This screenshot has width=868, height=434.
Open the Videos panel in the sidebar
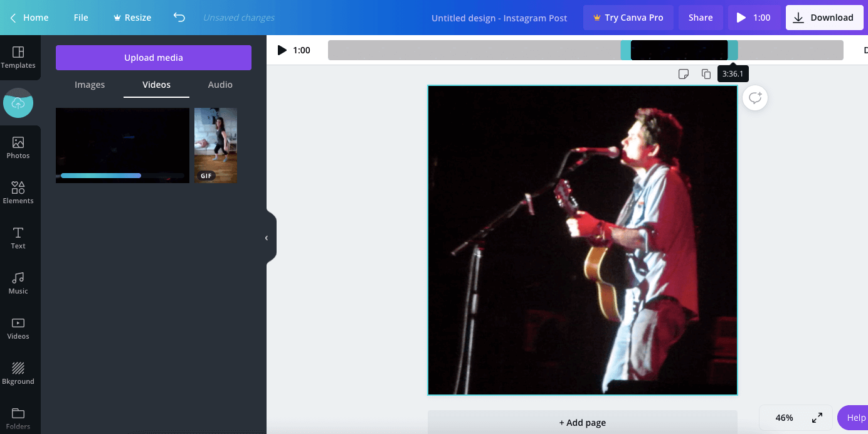18,327
